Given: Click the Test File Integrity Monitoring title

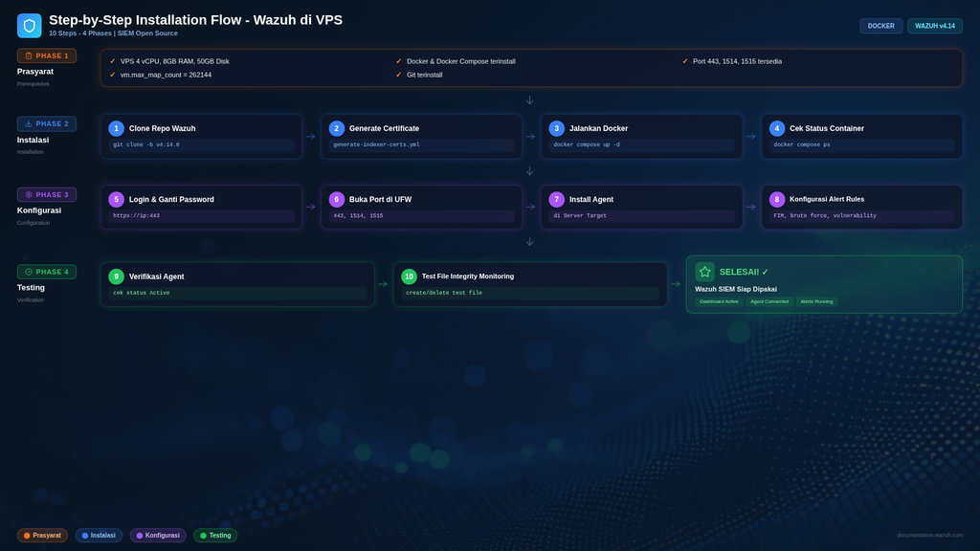Looking at the screenshot, I should coord(467,276).
